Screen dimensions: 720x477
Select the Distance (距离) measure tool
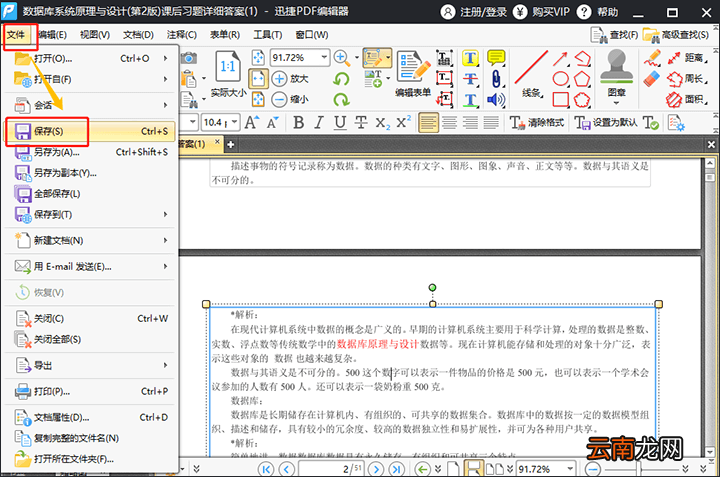coord(685,58)
